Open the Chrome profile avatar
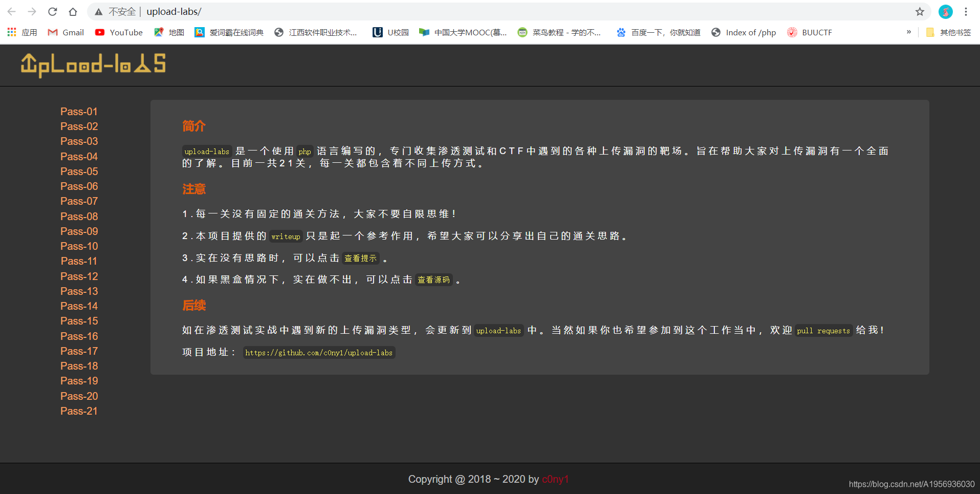Image resolution: width=980 pixels, height=494 pixels. click(x=945, y=11)
